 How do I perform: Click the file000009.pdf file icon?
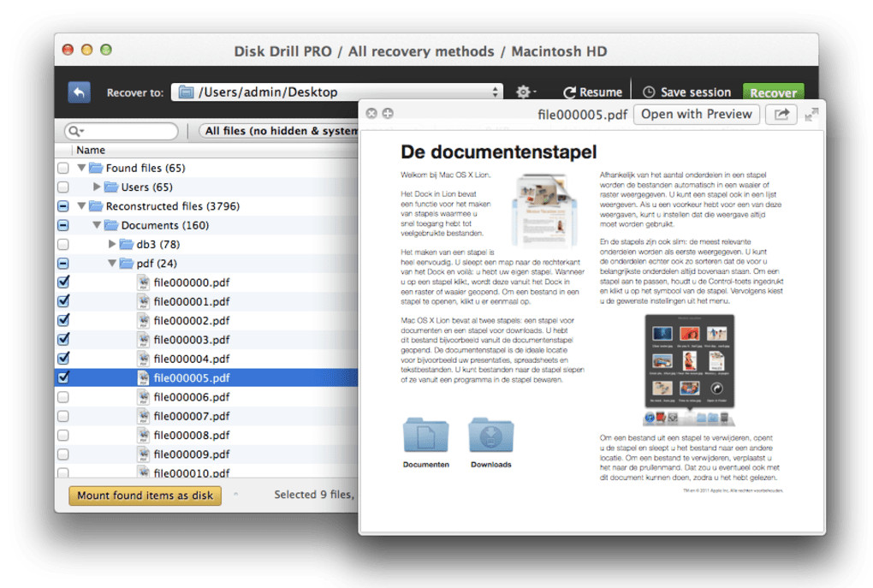click(x=144, y=454)
